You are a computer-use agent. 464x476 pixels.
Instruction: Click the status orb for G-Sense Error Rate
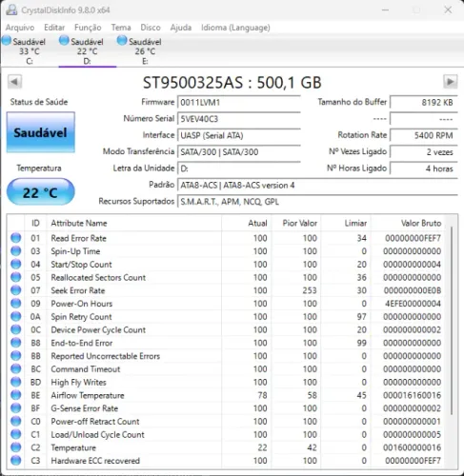pos(16,408)
